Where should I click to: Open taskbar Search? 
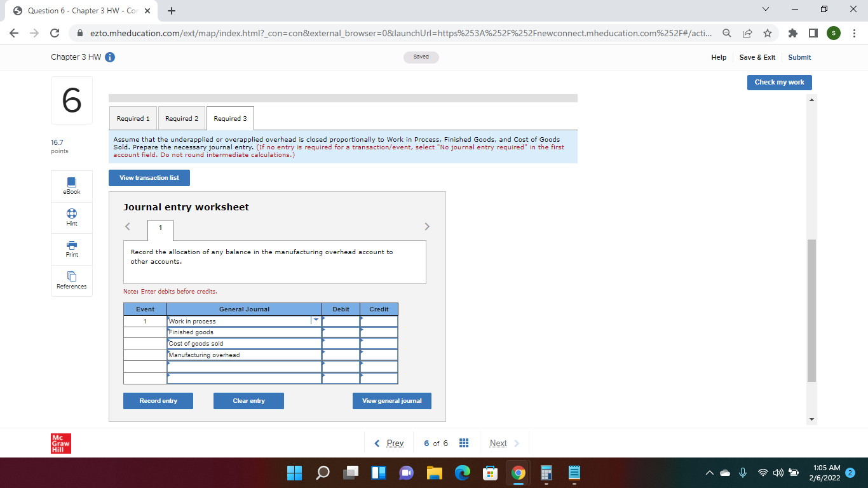(323, 473)
